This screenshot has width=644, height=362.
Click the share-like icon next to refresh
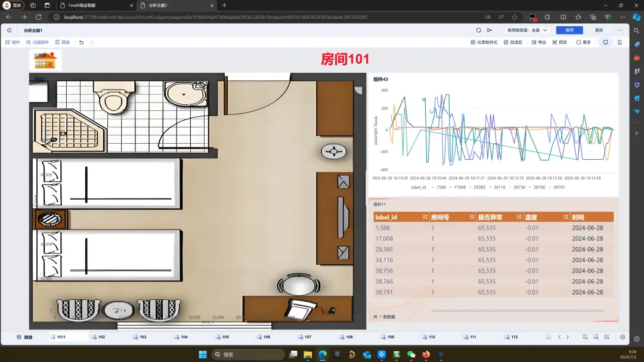pos(489,30)
